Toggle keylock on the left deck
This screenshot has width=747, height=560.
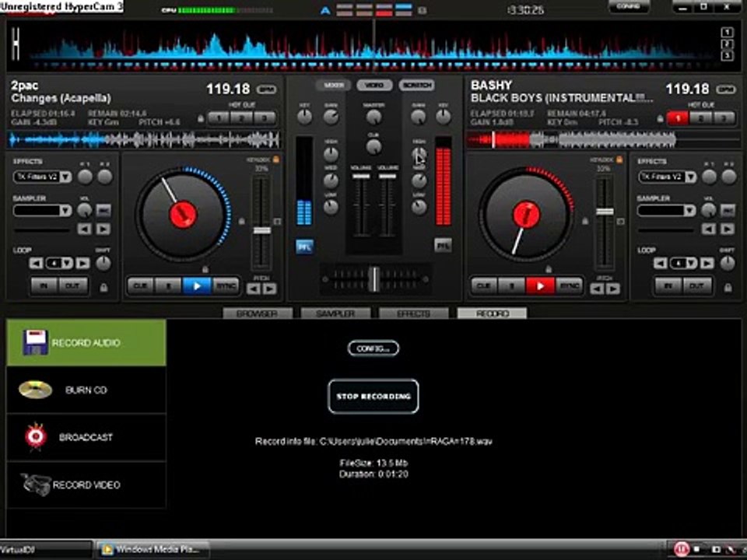click(275, 159)
